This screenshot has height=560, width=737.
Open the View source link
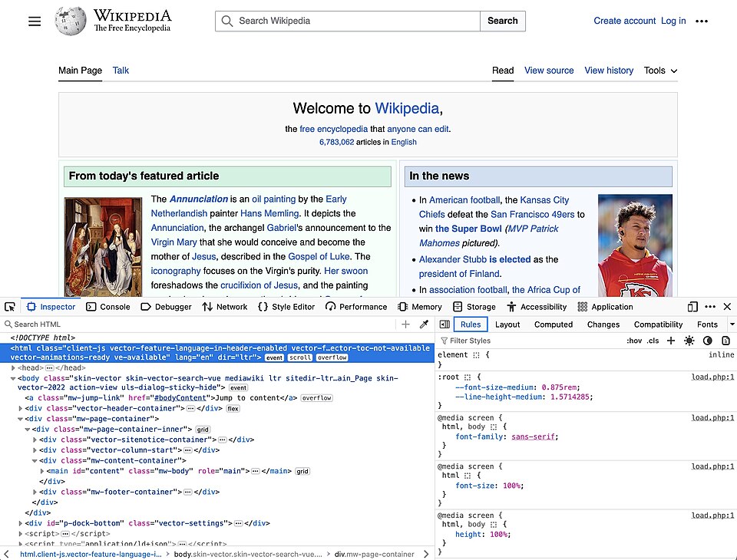pos(549,71)
